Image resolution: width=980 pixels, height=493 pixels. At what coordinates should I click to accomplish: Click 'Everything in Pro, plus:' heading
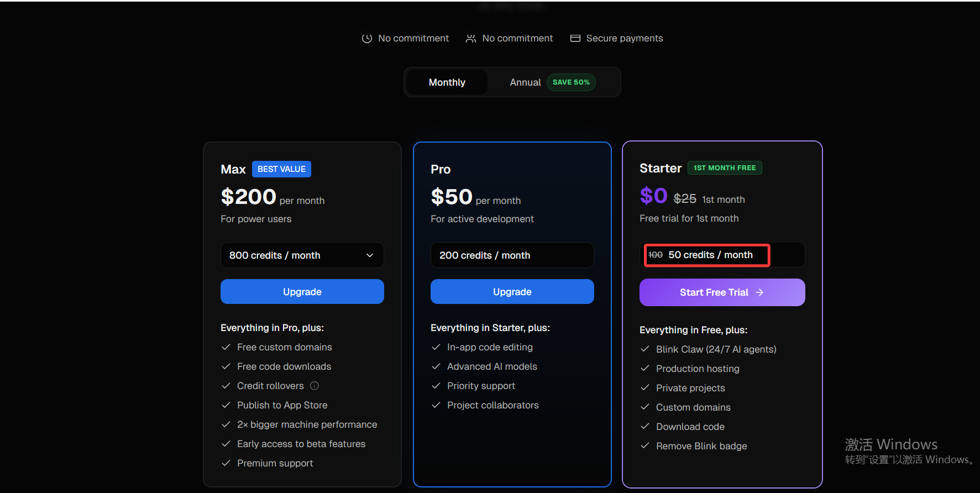[272, 328]
